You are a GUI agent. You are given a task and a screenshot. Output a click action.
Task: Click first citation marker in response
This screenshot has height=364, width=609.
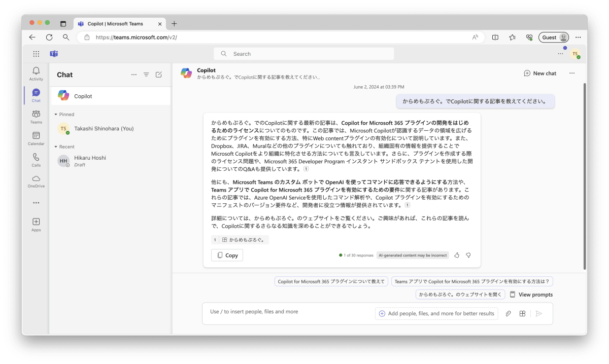pos(306,169)
